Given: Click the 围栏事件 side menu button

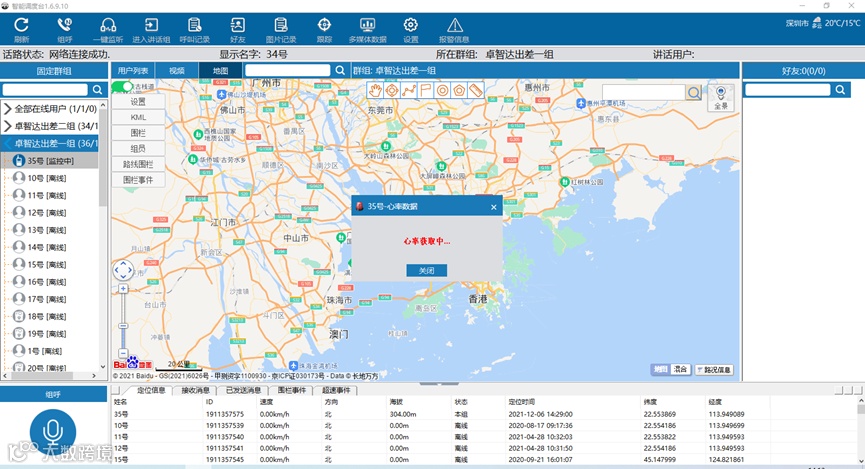Looking at the screenshot, I should pyautogui.click(x=138, y=180).
